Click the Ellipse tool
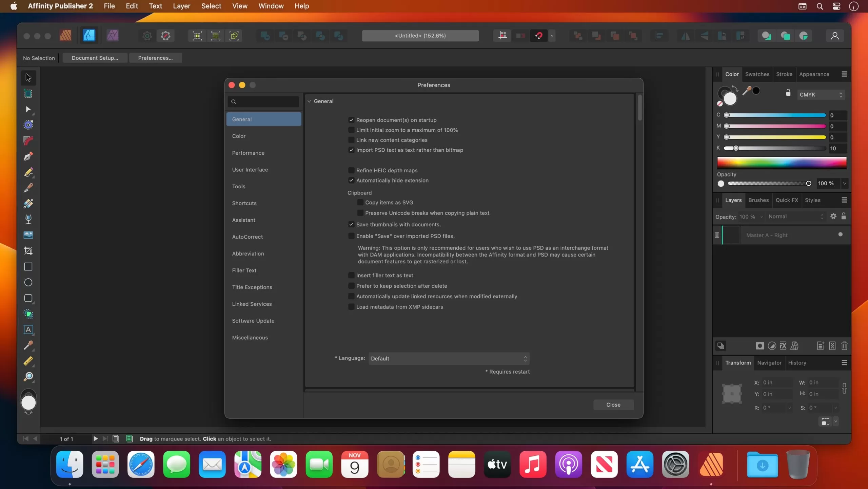868x489 pixels. pyautogui.click(x=28, y=283)
